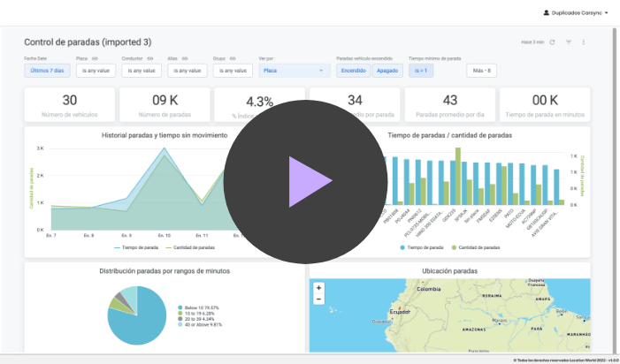Zoom in on the Ubicación paradas map
620x364 pixels.
(x=318, y=287)
